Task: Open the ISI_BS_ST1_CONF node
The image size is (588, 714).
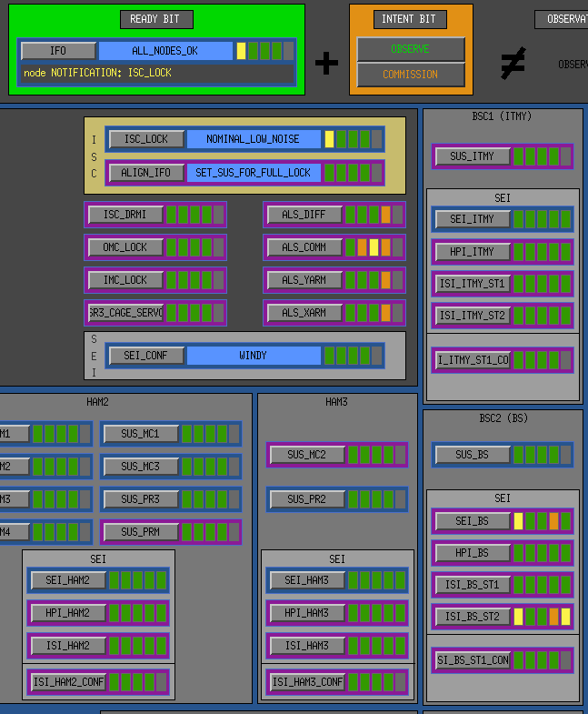Action: point(473,660)
